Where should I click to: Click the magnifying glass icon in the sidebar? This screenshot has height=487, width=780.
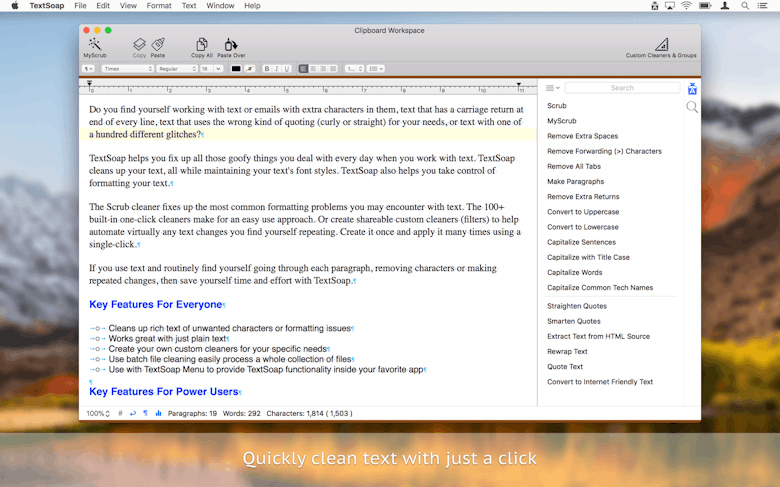tap(692, 107)
